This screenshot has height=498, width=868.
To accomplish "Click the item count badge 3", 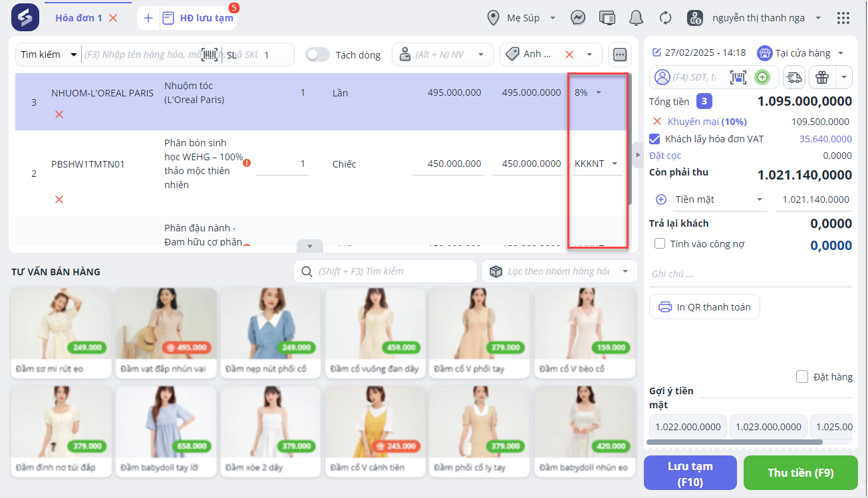I will pos(705,102).
